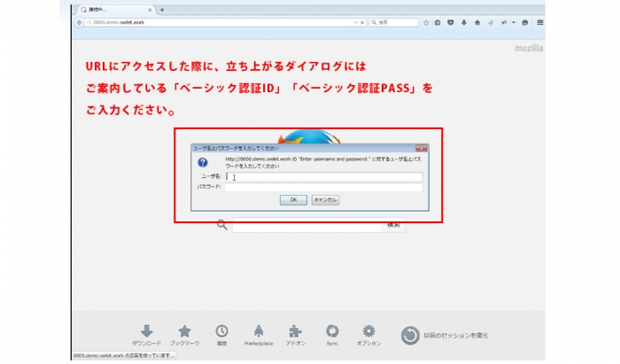
Task: Focus the パスワード input field
Action: click(x=323, y=187)
